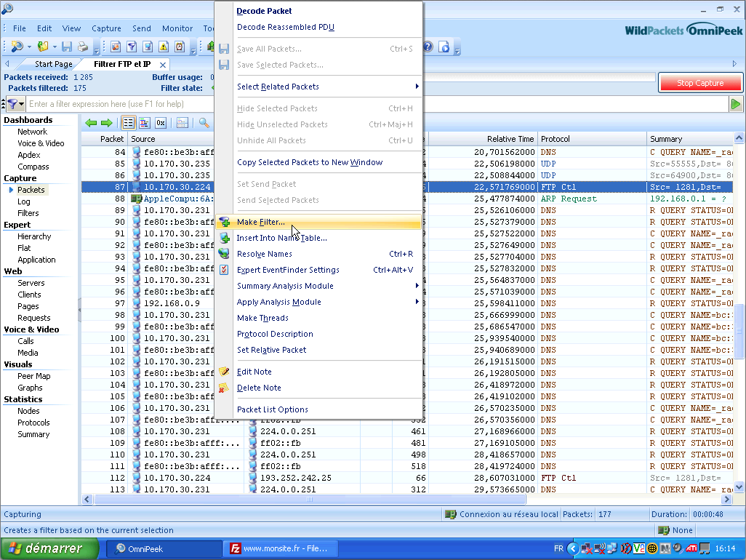The height and width of the screenshot is (560, 746).
Task: Go to previous packet with green left arrow
Action: (91, 123)
